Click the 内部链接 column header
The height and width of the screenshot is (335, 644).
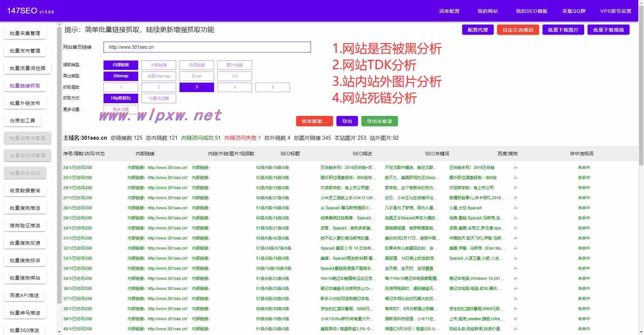click(x=145, y=154)
